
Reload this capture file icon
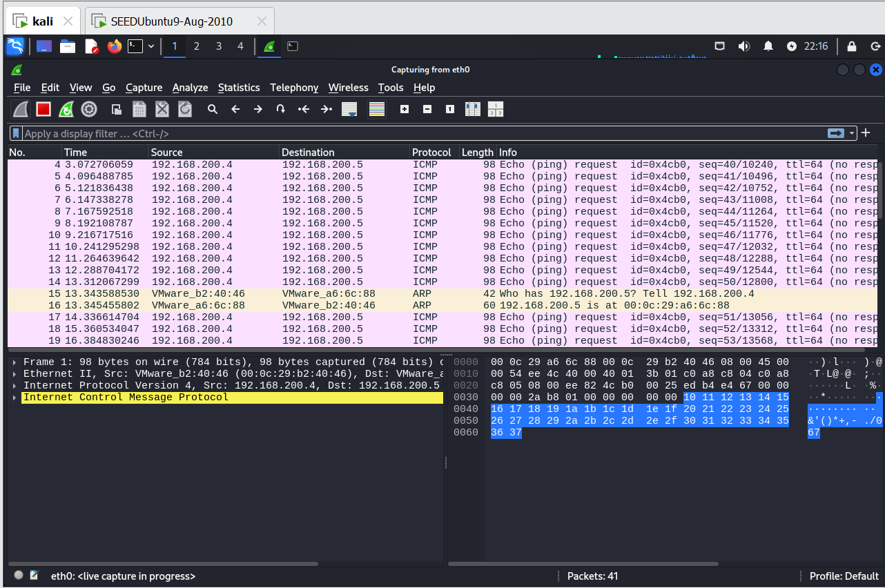click(185, 109)
